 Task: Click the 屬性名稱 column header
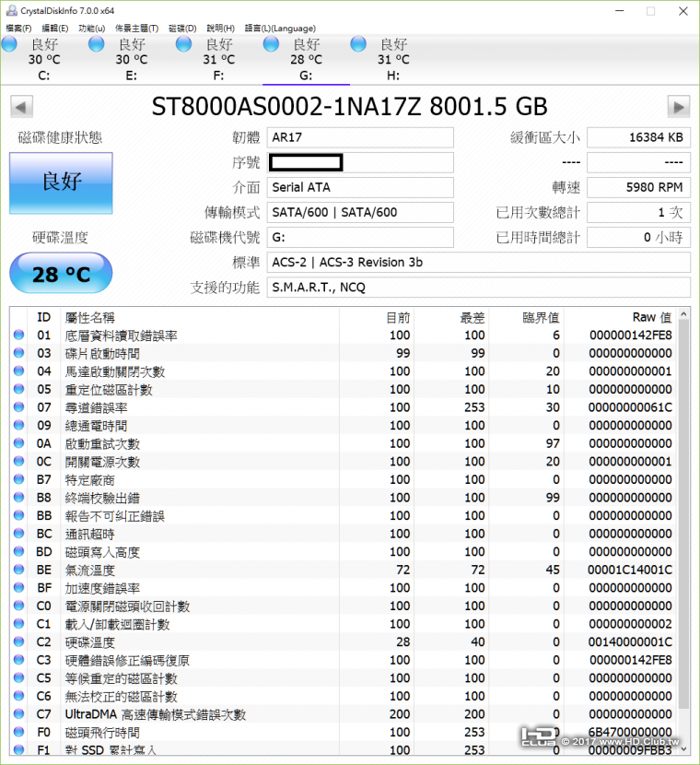pyautogui.click(x=90, y=318)
